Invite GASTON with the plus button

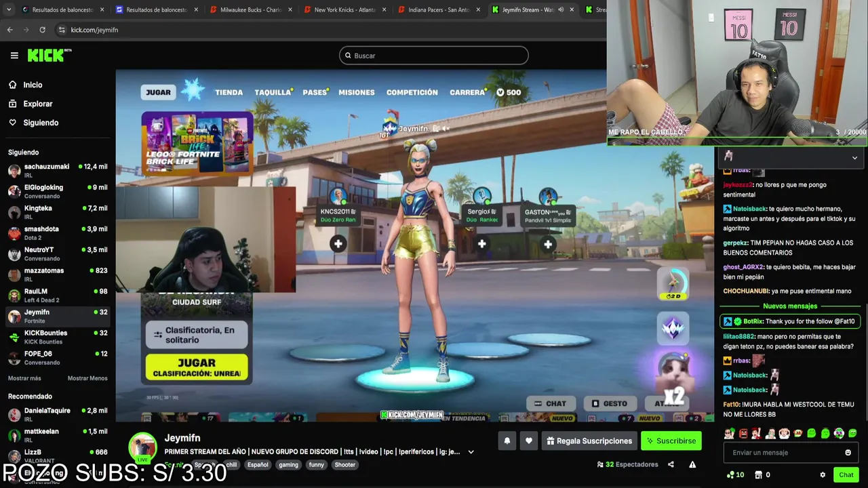click(548, 244)
